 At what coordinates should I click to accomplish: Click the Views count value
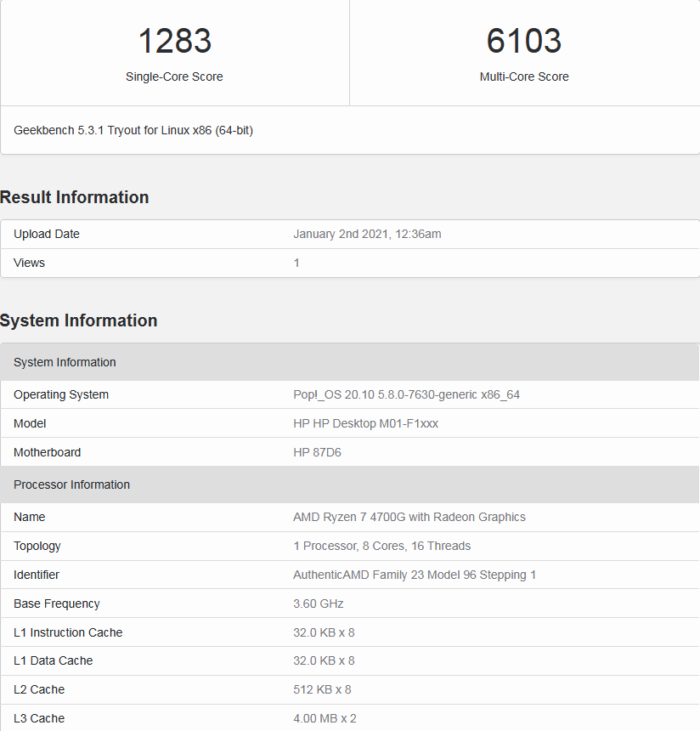pos(296,263)
